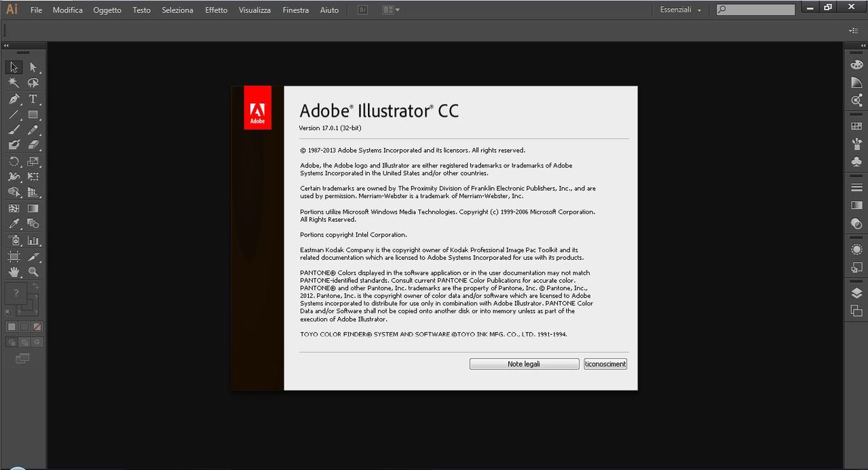Select the Type tool
Viewport: 868px width, 470px height.
point(33,99)
